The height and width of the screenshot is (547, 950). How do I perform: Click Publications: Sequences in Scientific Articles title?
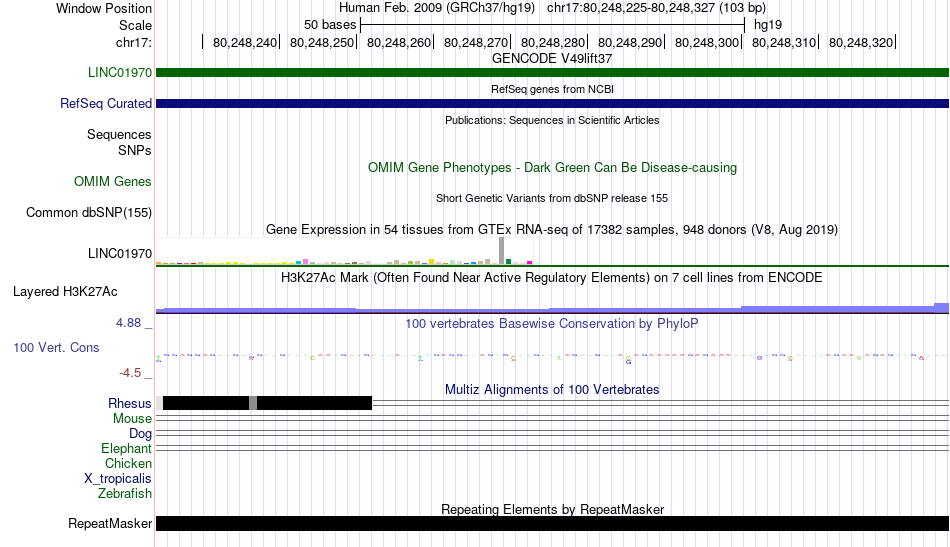[x=552, y=121]
